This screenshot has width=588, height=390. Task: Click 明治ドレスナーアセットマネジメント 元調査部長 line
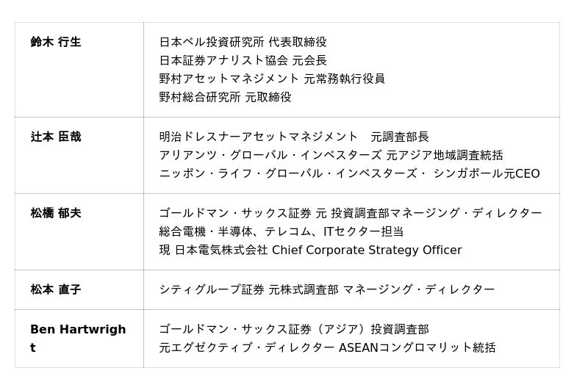294,137
